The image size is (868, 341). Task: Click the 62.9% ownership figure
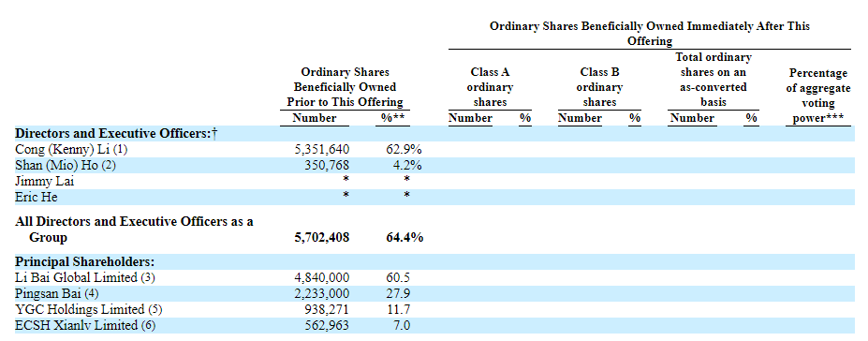pos(405,150)
